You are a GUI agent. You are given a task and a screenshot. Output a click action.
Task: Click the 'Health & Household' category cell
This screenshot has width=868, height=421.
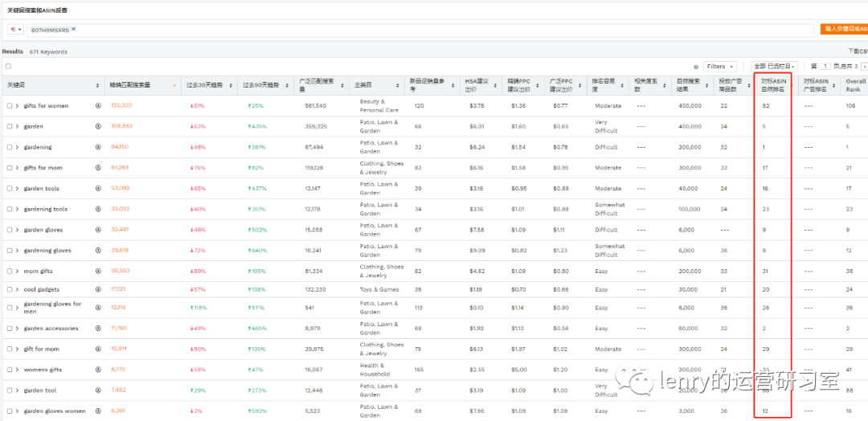tap(375, 370)
